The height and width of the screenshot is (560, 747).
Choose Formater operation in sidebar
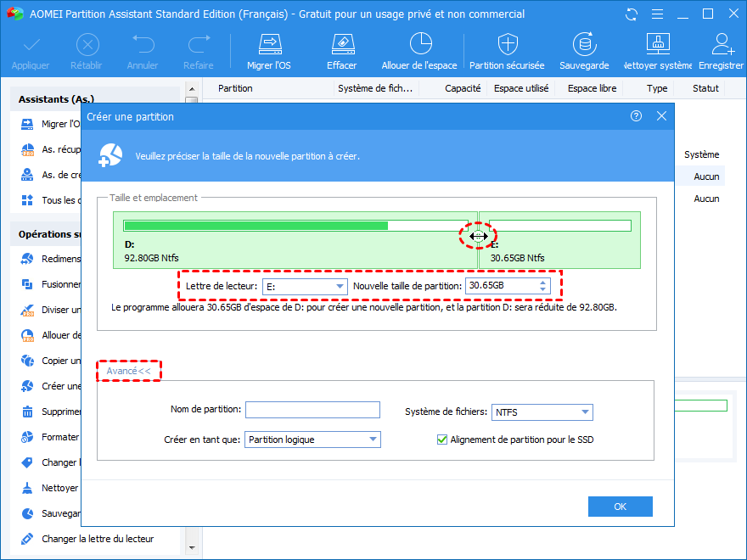click(x=51, y=437)
